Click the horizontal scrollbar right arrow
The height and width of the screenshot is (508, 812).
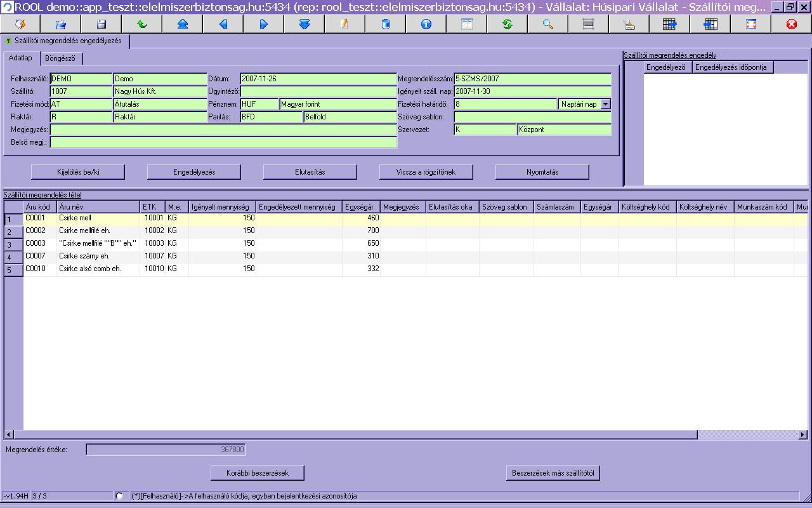click(802, 435)
